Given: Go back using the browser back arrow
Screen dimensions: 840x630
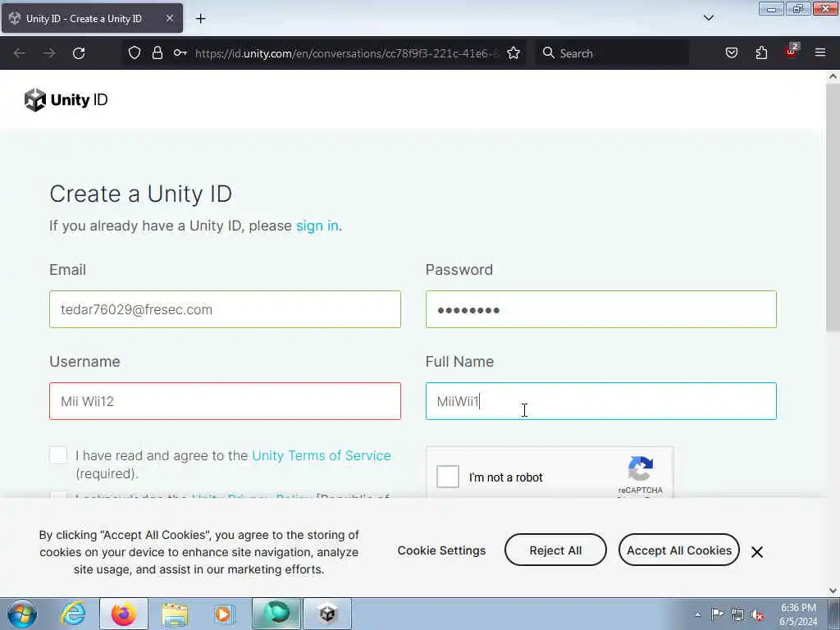Looking at the screenshot, I should [20, 53].
